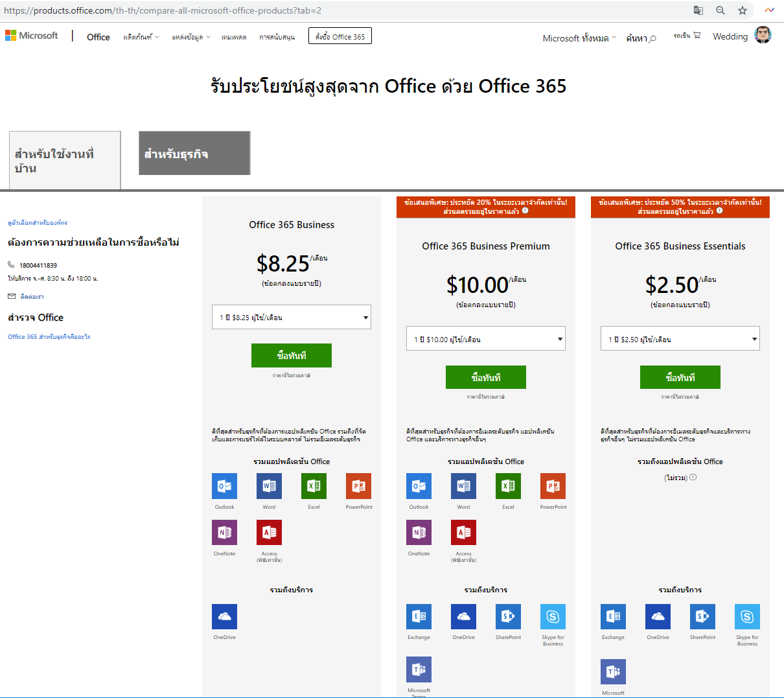Click the info icon in the 20% offer banner
Viewport: 784px width, 698px height.
pyautogui.click(x=525, y=211)
